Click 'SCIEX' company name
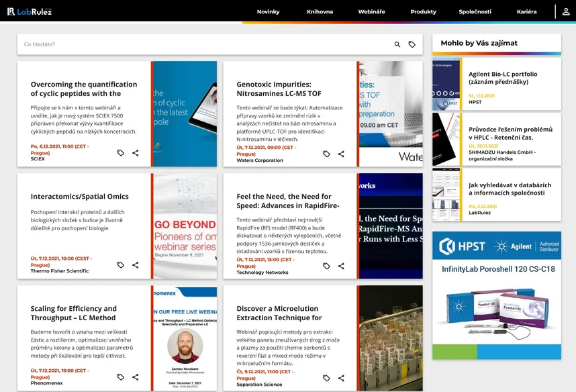This screenshot has width=576, height=392. click(38, 159)
